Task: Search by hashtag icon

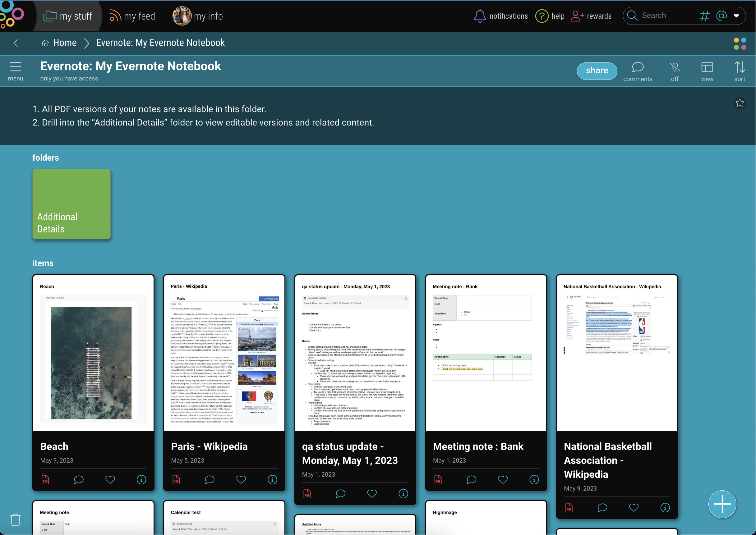Action: 704,16
